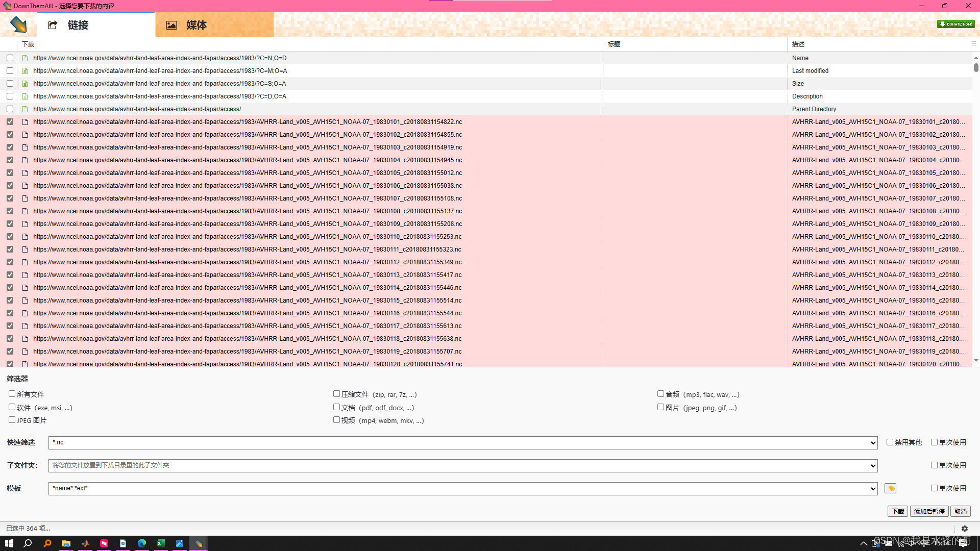Uncheck the 19830101 .nc file row
Screen dimensions: 980x551
point(10,122)
